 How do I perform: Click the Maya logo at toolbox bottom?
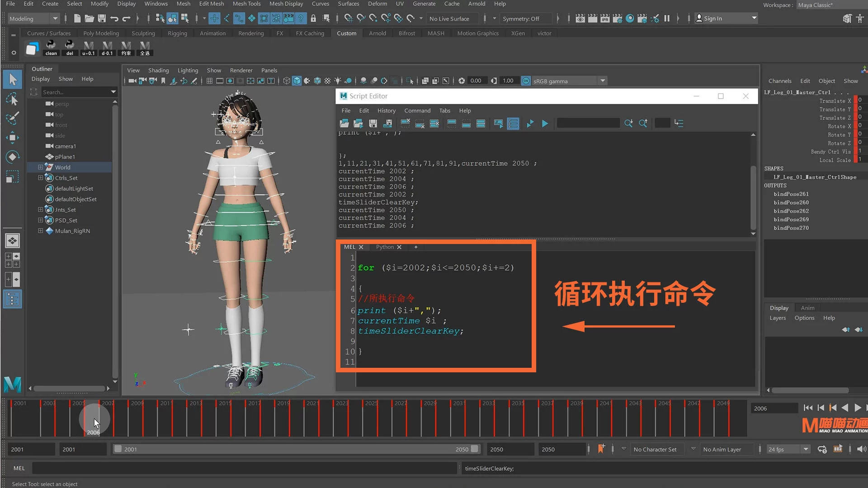(12, 384)
